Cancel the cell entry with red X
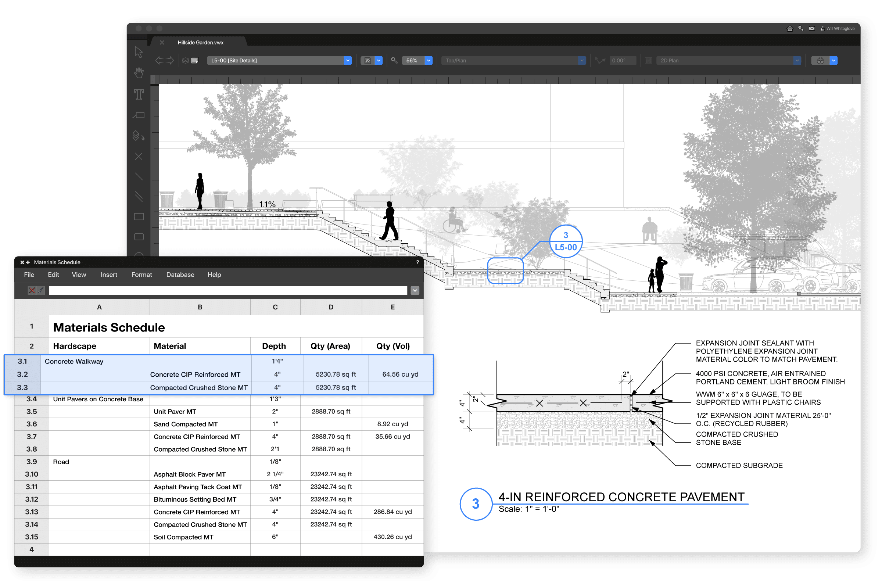 click(x=32, y=290)
